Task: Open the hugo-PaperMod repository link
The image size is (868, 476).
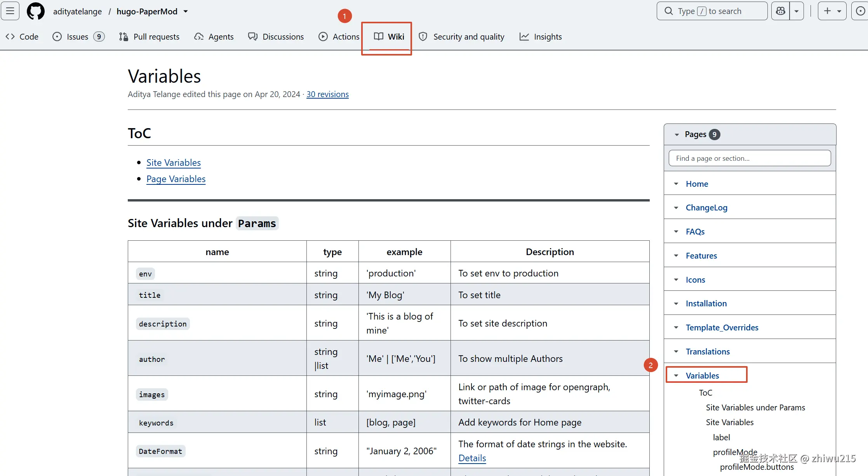Action: click(147, 11)
